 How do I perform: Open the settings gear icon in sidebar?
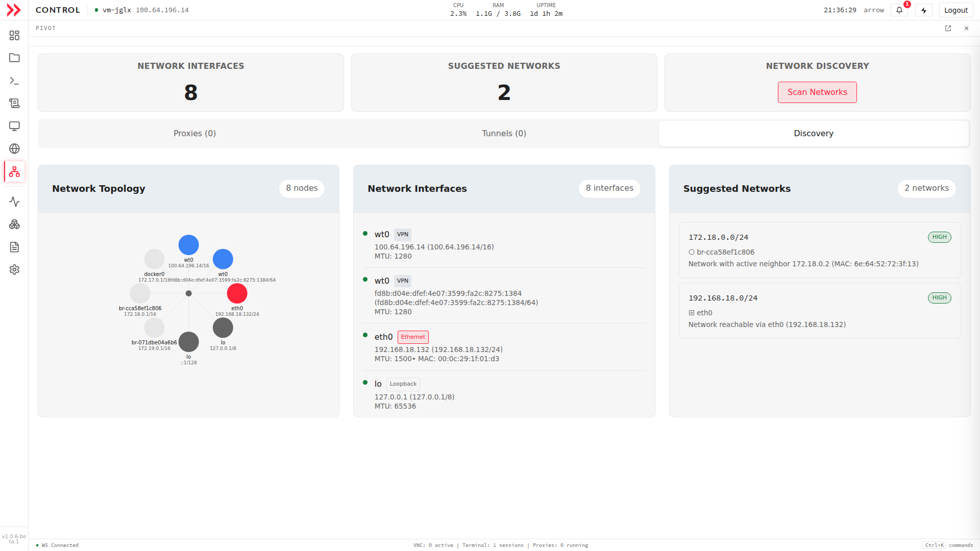pyautogui.click(x=14, y=269)
